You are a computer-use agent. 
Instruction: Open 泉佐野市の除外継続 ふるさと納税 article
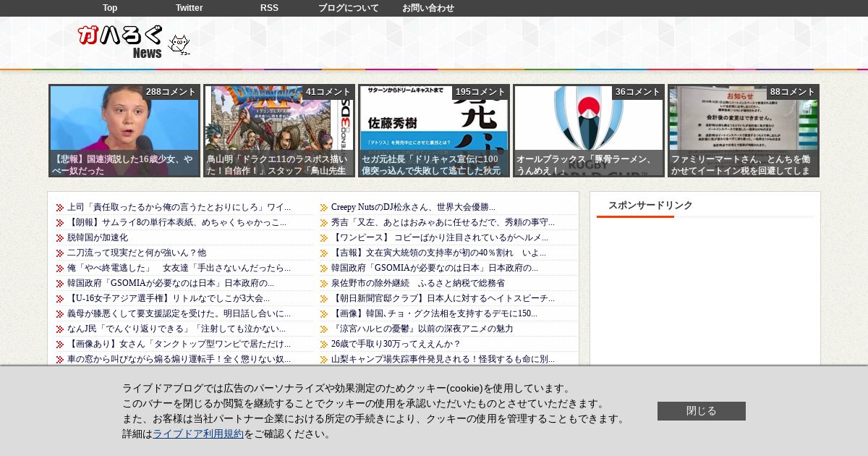click(418, 283)
